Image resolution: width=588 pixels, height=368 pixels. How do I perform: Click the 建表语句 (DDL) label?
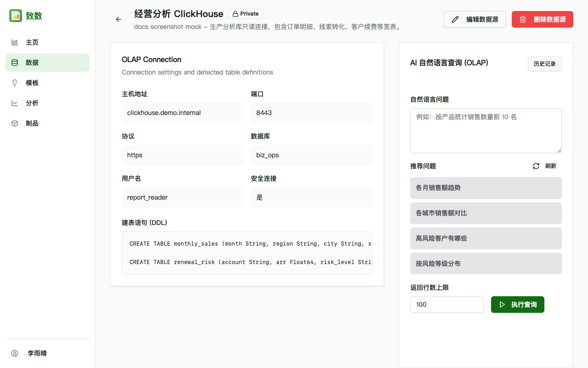(x=144, y=223)
